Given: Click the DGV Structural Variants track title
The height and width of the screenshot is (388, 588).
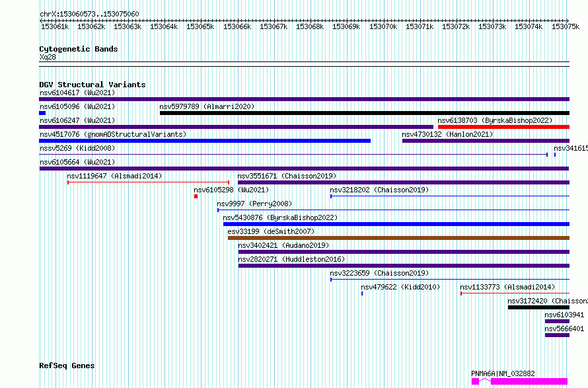Looking at the screenshot, I should (92, 85).
